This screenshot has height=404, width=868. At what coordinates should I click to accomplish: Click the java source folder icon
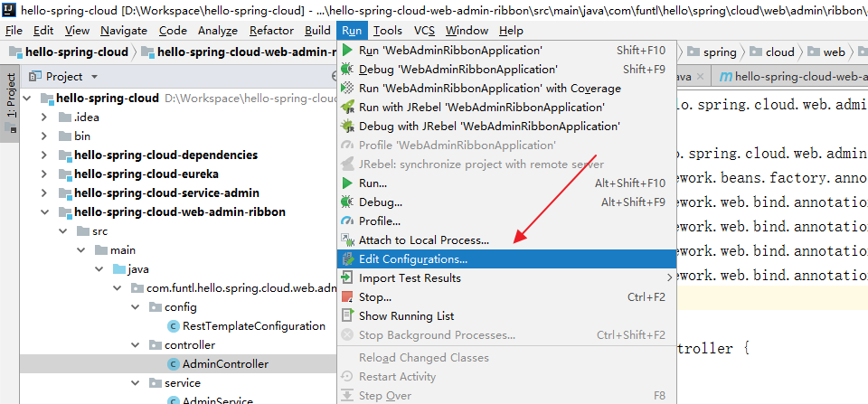click(x=119, y=269)
